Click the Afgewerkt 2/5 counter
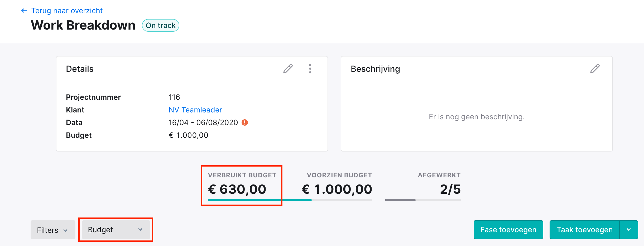The height and width of the screenshot is (246, 644). coord(450,189)
